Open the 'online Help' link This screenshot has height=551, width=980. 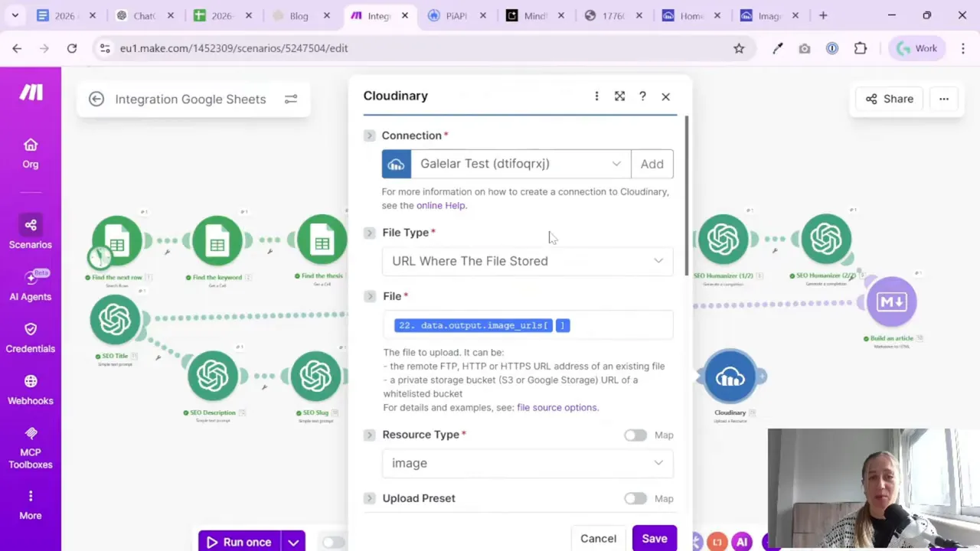pos(441,205)
